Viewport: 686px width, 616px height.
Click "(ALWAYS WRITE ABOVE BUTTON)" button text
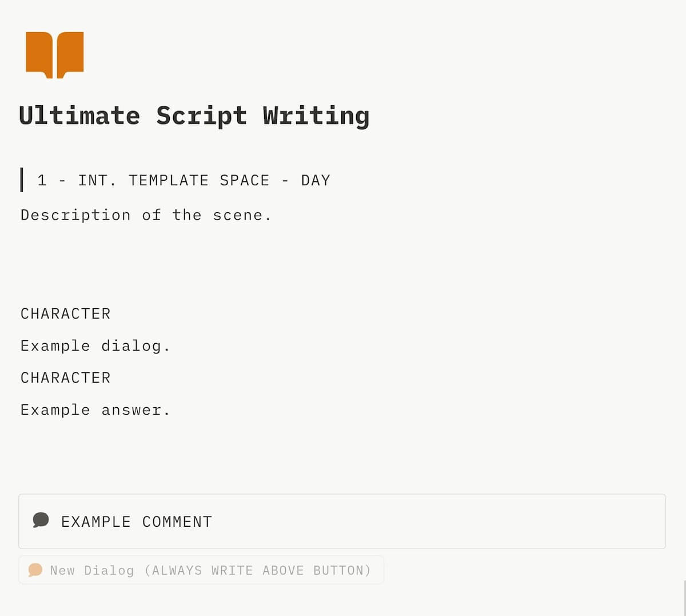coord(258,570)
